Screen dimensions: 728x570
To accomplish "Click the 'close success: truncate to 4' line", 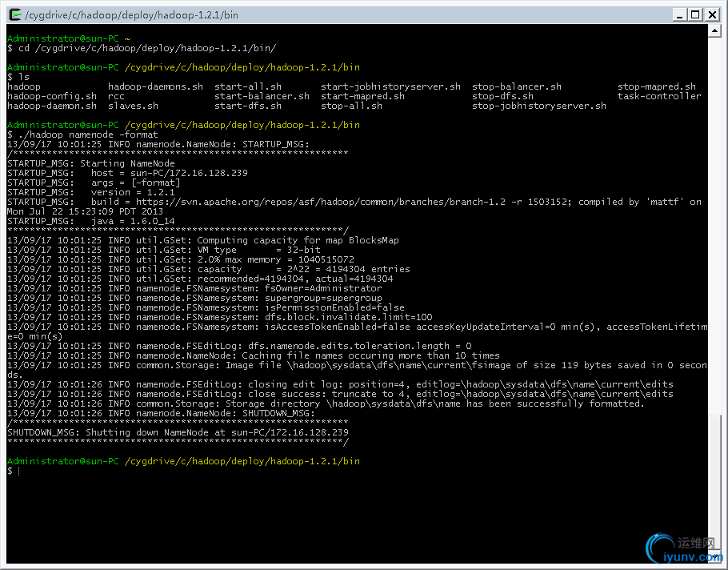I will pyautogui.click(x=340, y=395).
